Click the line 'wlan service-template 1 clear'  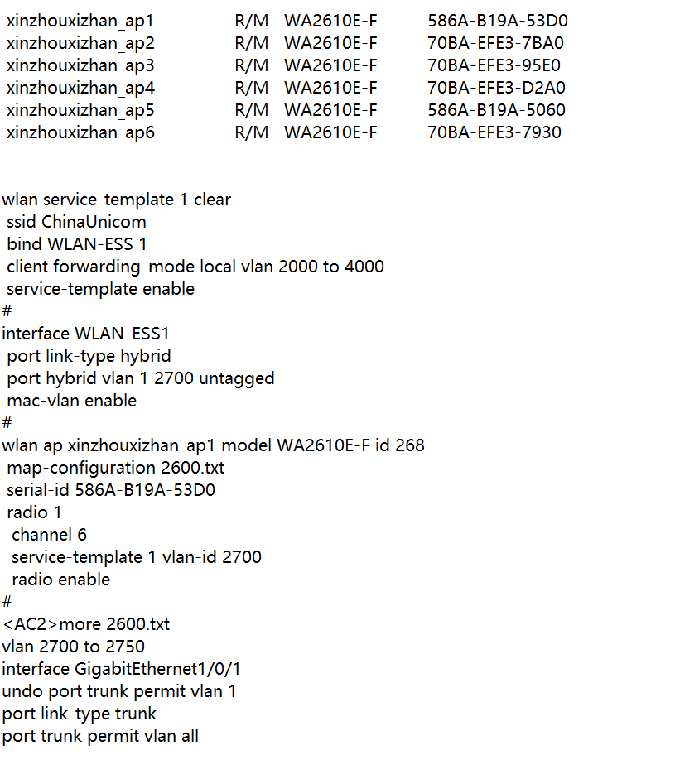116,200
